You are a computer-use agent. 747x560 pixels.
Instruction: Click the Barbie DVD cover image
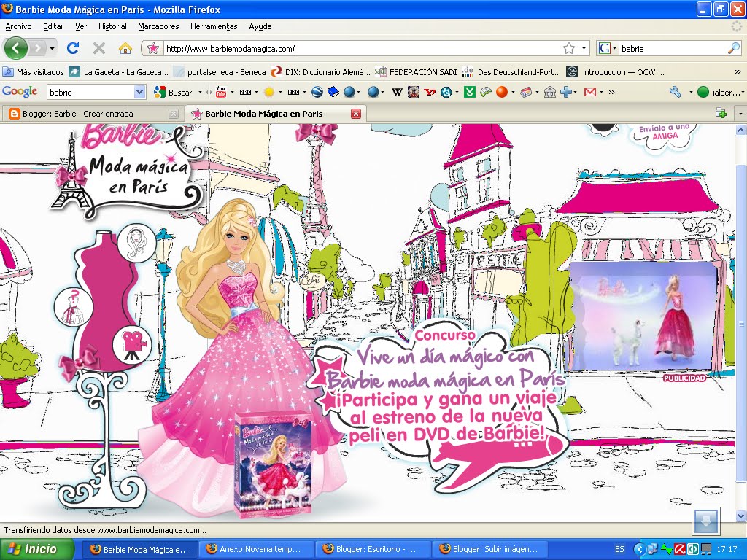click(x=273, y=465)
